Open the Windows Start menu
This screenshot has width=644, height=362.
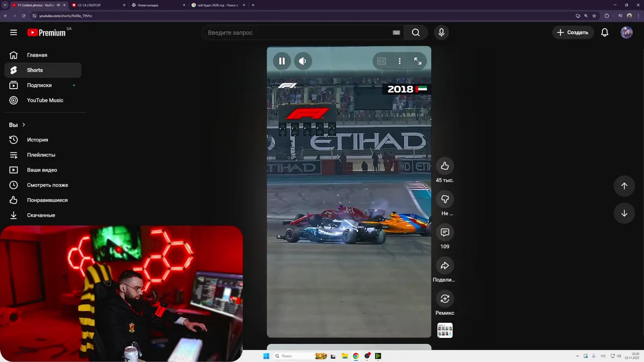point(266,356)
